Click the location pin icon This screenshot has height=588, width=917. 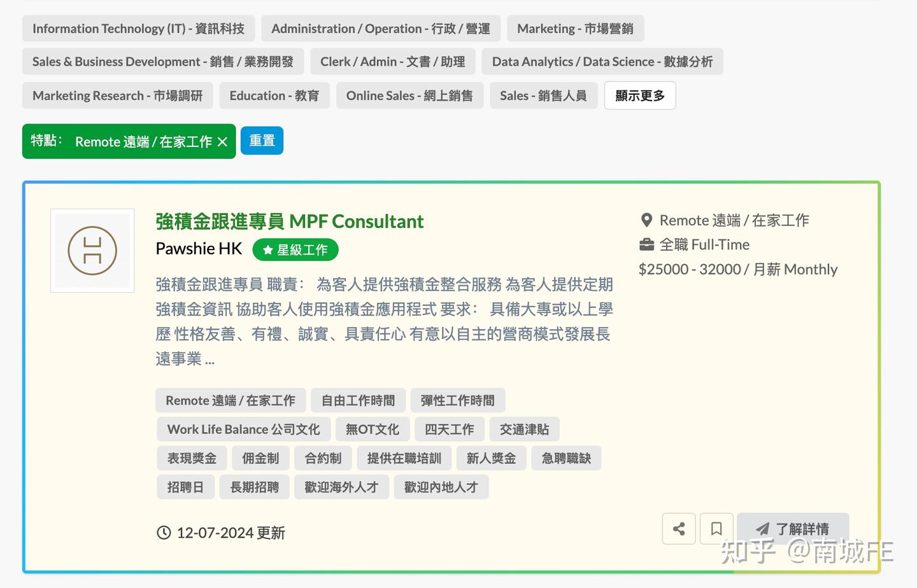(646, 220)
